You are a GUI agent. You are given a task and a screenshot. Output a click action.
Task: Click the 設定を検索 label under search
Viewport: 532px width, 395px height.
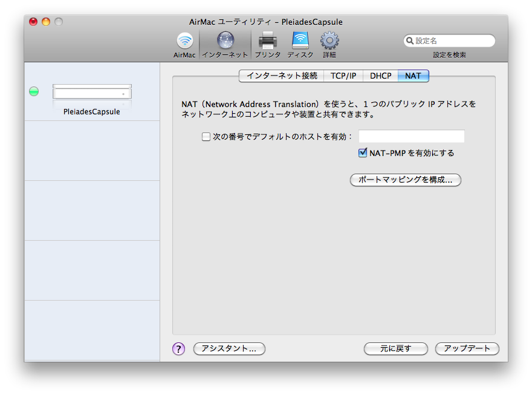click(449, 55)
